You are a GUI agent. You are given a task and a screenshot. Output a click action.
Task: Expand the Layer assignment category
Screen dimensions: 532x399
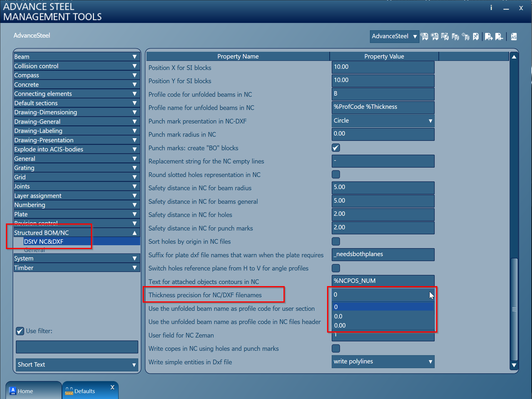pos(76,196)
